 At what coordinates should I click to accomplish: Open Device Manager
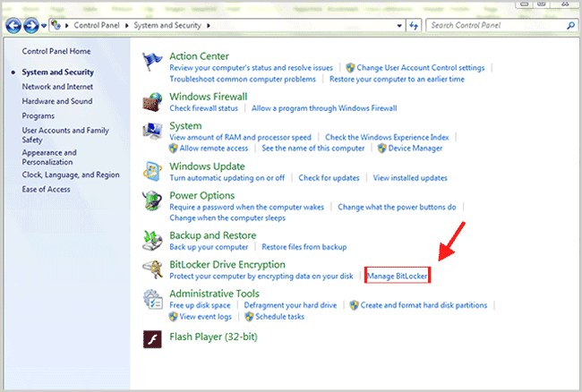pos(415,149)
